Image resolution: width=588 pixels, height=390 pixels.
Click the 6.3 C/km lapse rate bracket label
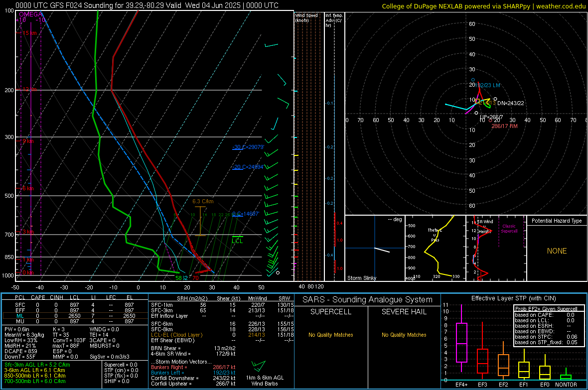click(x=203, y=201)
